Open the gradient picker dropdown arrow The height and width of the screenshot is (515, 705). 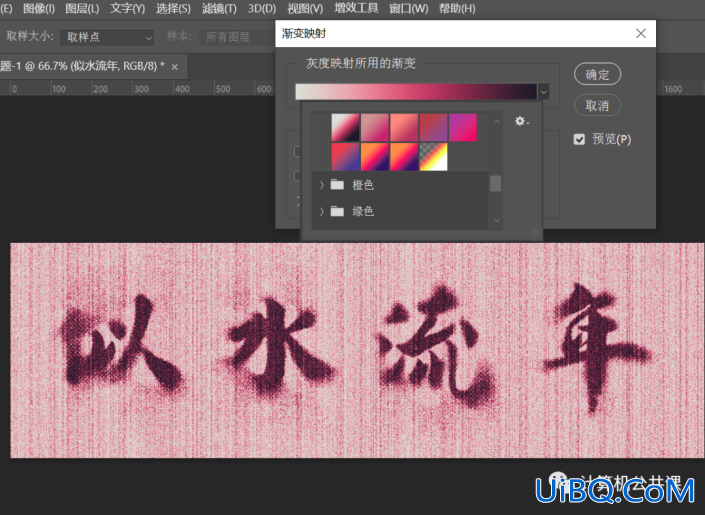544,92
